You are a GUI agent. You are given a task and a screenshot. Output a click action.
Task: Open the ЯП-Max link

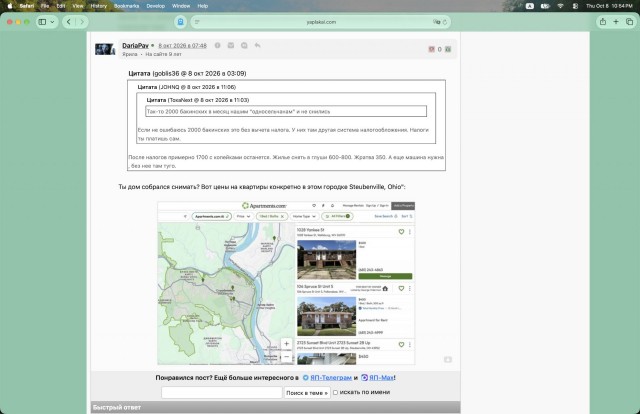(381, 378)
